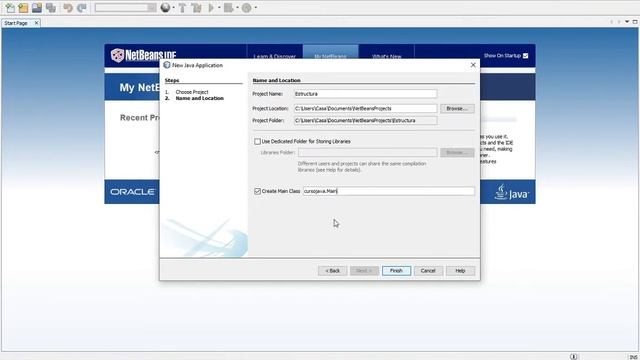Click the Back button
The width and height of the screenshot is (640, 360).
point(333,271)
